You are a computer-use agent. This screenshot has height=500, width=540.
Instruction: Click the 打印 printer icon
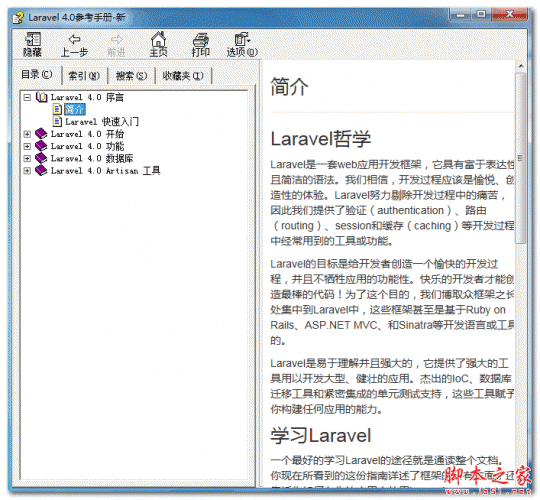click(x=201, y=40)
